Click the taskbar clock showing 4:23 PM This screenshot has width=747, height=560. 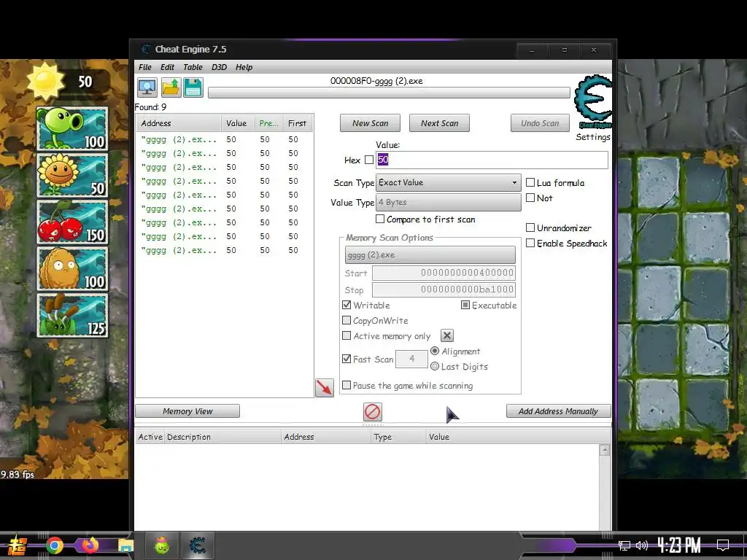click(x=679, y=545)
